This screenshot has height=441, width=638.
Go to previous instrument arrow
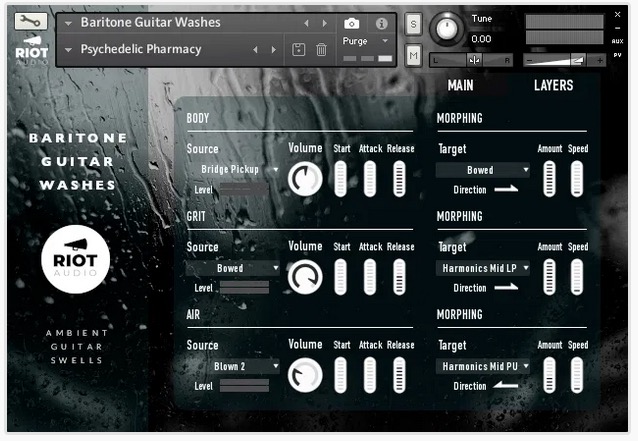[x=306, y=24]
